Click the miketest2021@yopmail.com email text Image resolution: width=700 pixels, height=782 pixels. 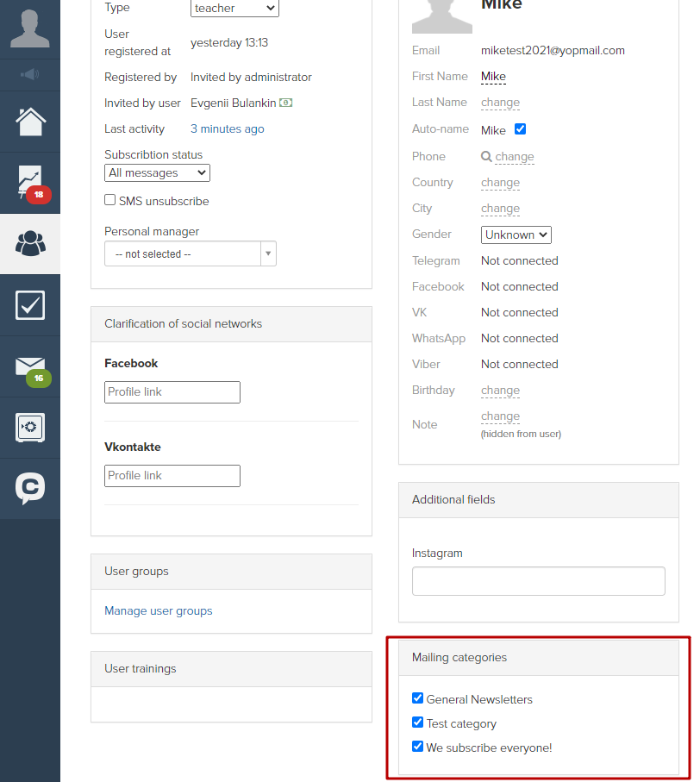(553, 50)
